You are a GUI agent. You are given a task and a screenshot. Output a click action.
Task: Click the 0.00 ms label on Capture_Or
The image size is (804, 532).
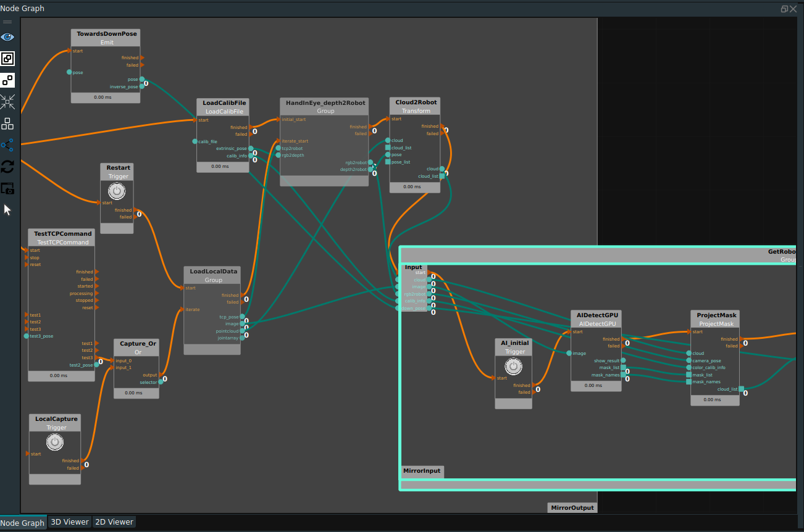133,393
